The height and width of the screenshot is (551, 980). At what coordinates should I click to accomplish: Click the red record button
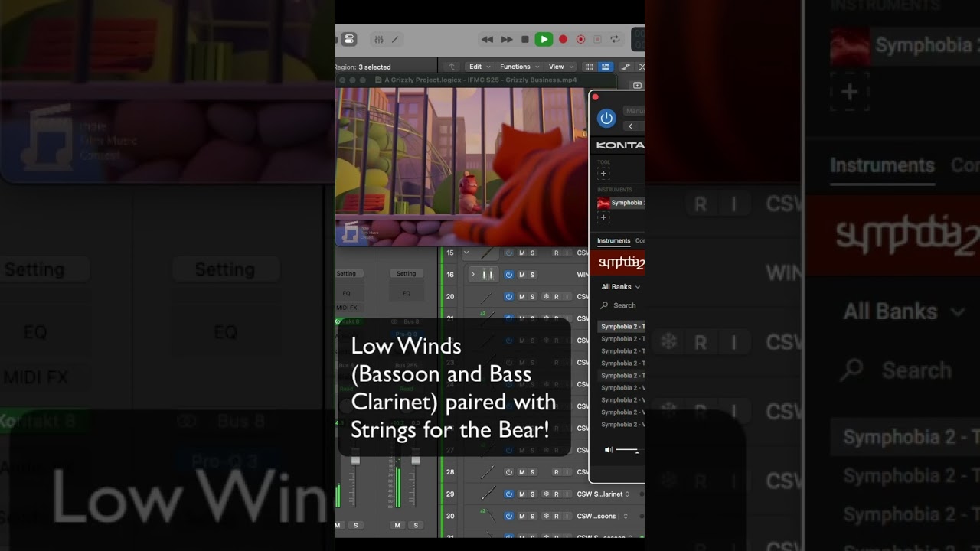click(x=563, y=39)
